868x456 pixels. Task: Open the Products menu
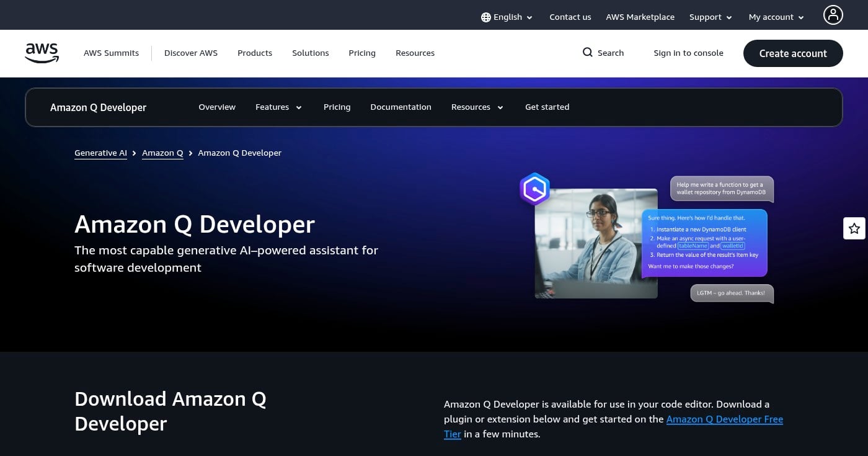pos(255,53)
